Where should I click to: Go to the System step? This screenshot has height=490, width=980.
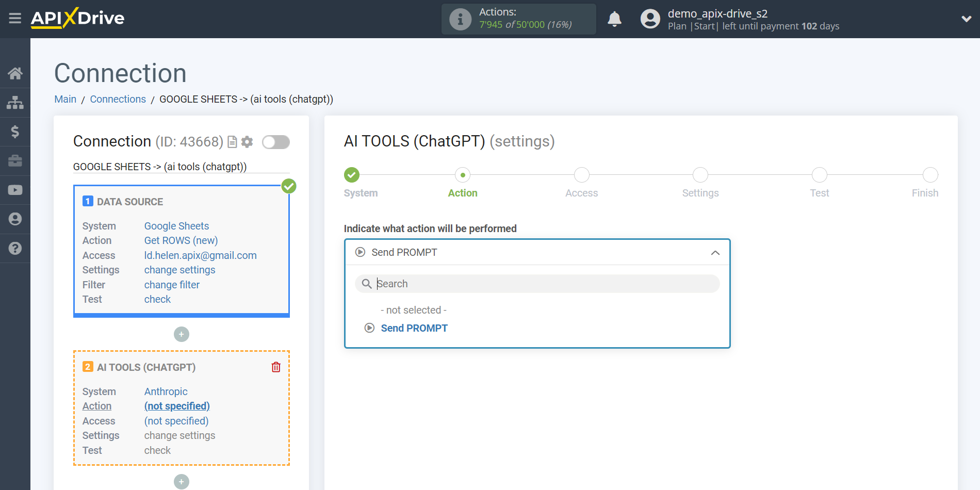[x=352, y=175]
